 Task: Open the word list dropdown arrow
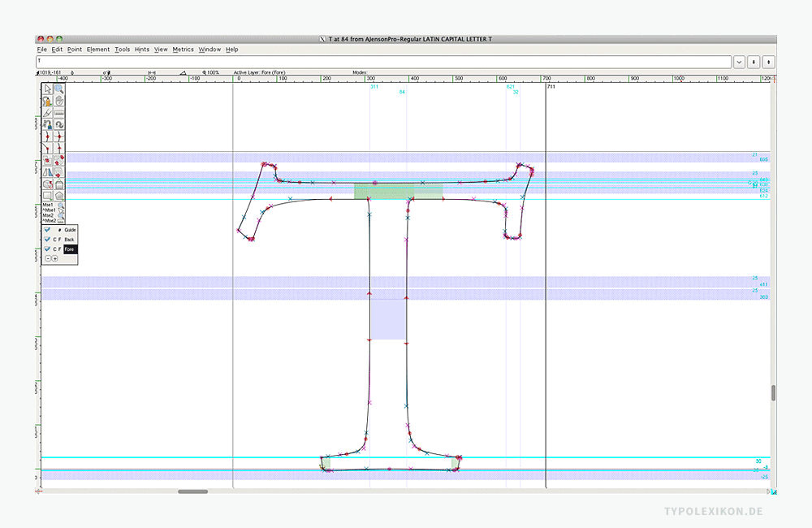point(739,62)
